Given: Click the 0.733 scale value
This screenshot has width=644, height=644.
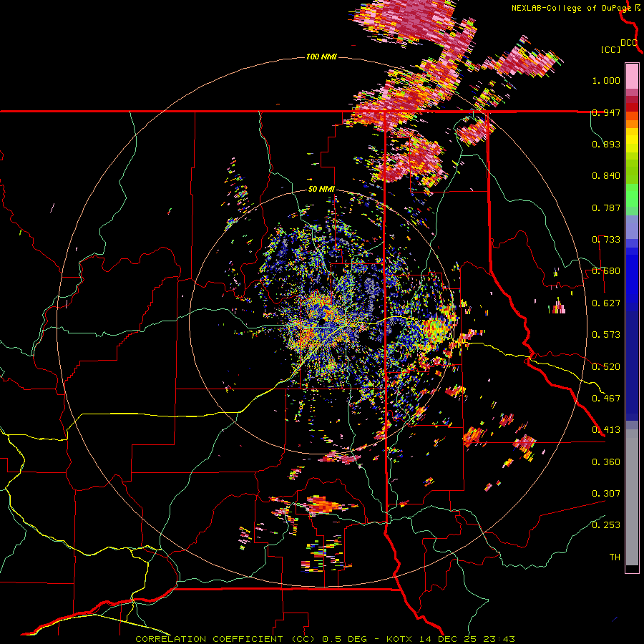Looking at the screenshot, I should pos(606,240).
